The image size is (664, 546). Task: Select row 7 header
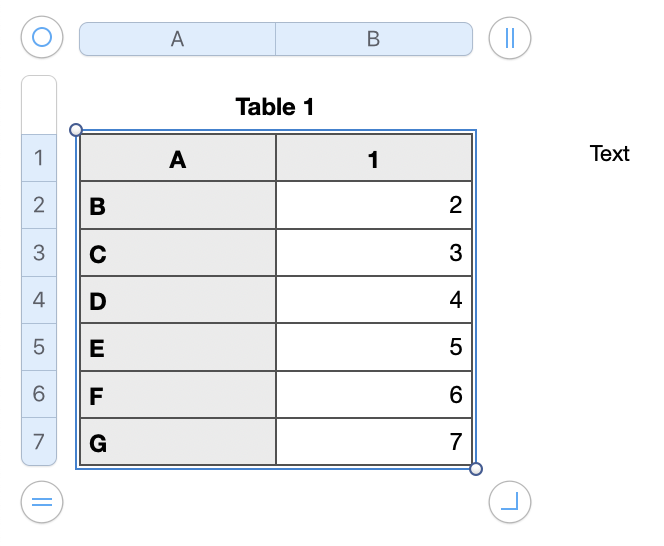click(x=39, y=441)
